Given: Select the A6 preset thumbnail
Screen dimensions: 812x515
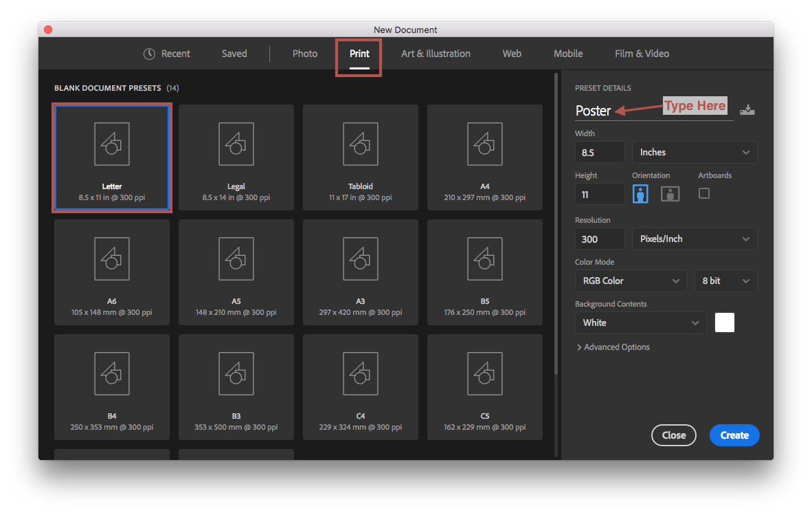Looking at the screenshot, I should [x=112, y=272].
